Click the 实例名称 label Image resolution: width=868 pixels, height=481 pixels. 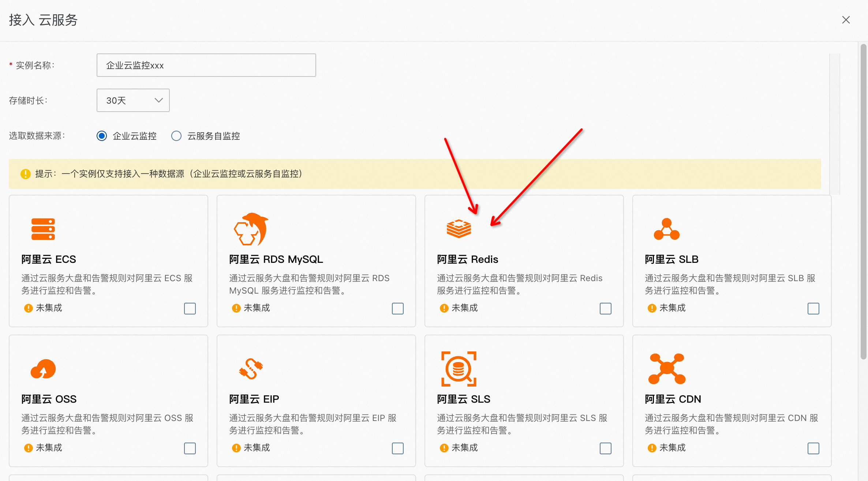pos(32,65)
